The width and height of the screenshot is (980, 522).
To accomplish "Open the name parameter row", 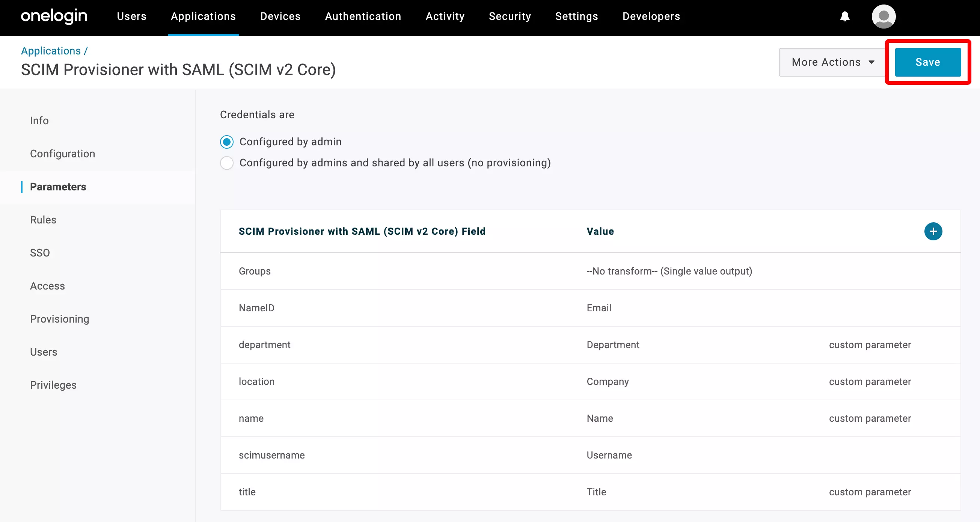I will (590, 418).
